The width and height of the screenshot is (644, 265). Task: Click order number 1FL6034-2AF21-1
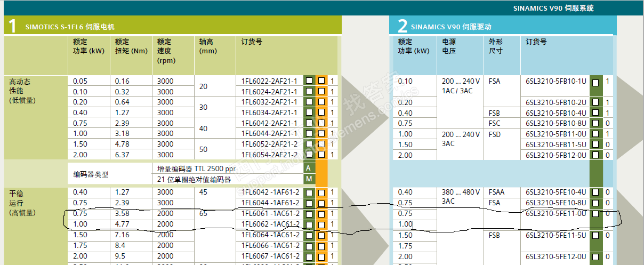pos(270,113)
